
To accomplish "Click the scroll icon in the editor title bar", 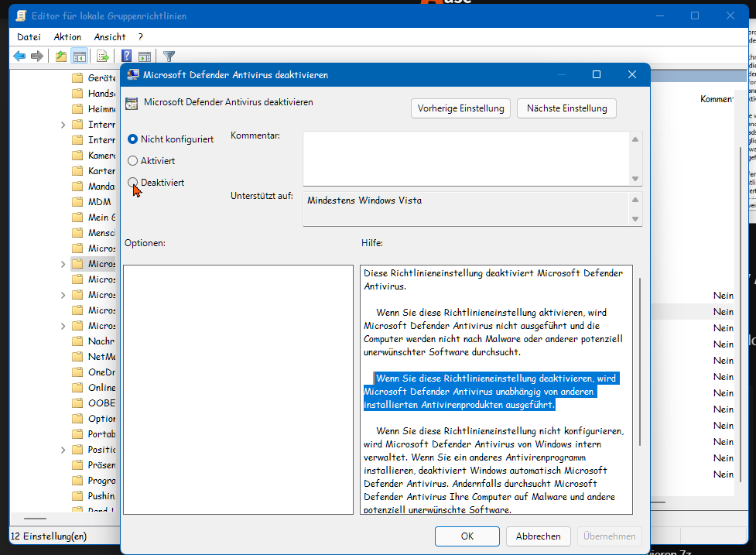I will coord(21,16).
